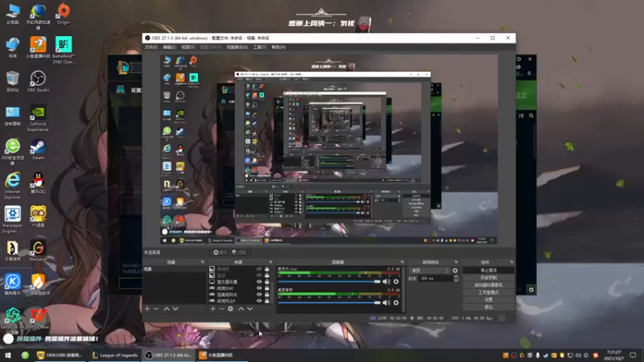Click Exit button in Controls panel
644x362 pixels.
tap(489, 307)
